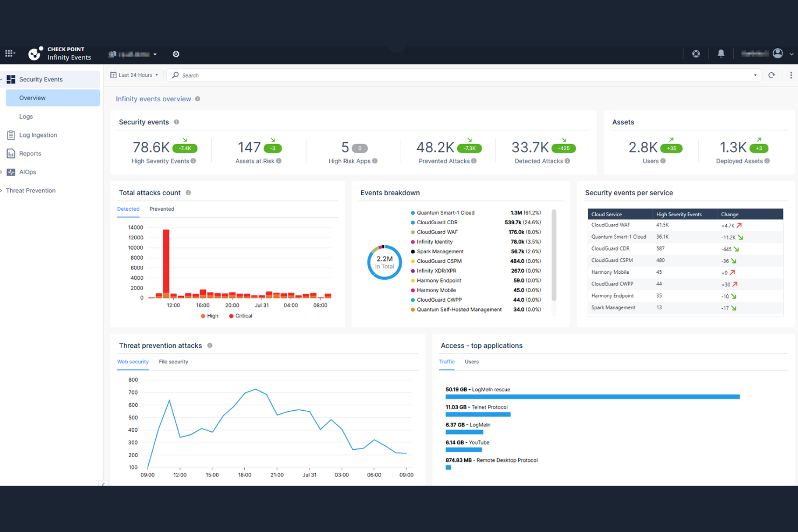This screenshot has height=532, width=798.
Task: Expand the user account chevron
Action: click(x=792, y=53)
